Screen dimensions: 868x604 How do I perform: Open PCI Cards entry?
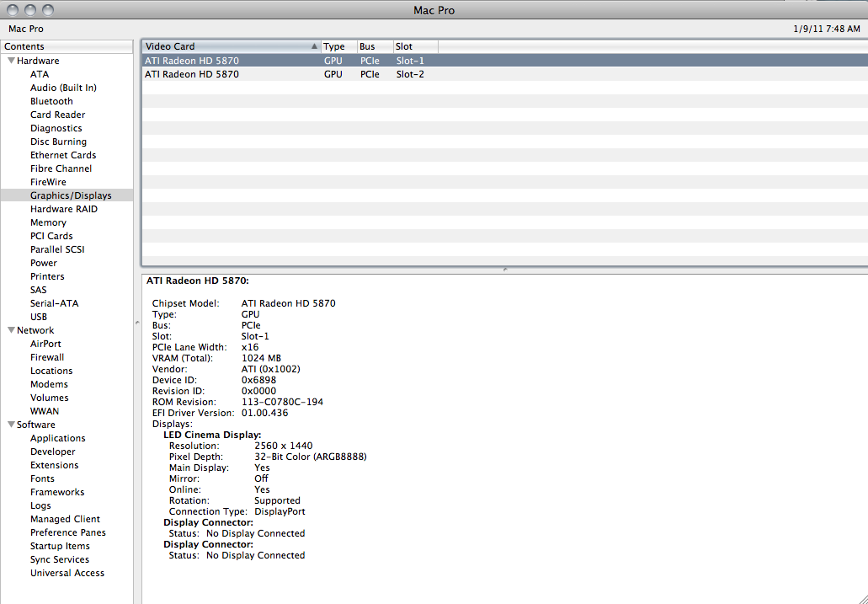51,236
